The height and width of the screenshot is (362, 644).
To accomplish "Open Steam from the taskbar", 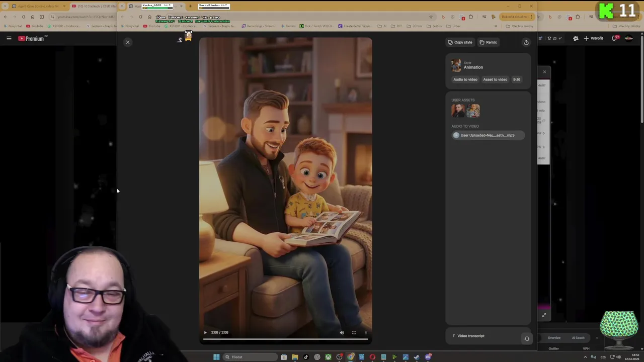I will [417, 357].
